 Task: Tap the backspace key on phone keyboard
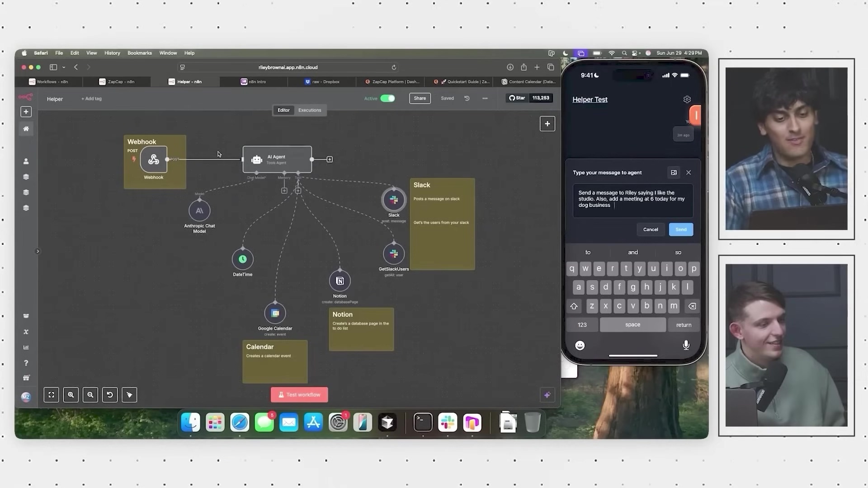[x=692, y=306]
